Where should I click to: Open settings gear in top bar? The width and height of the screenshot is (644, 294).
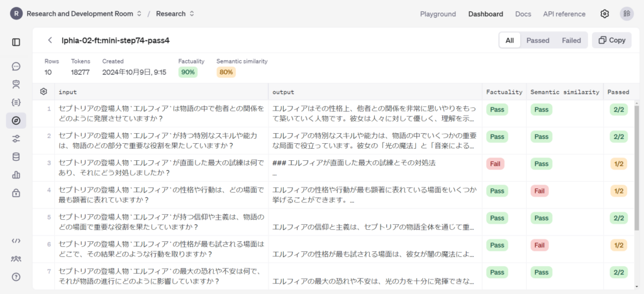pyautogui.click(x=604, y=14)
